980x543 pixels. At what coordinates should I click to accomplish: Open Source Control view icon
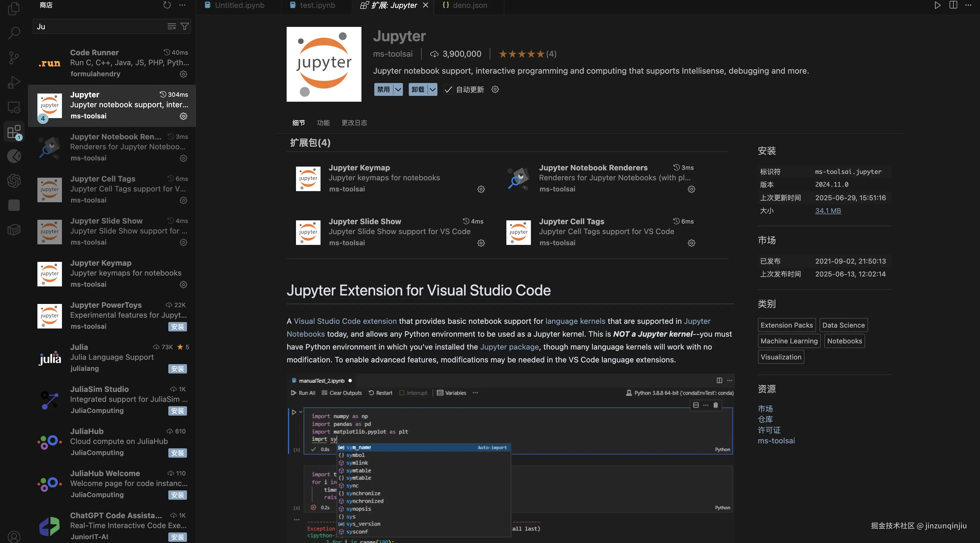click(x=14, y=58)
